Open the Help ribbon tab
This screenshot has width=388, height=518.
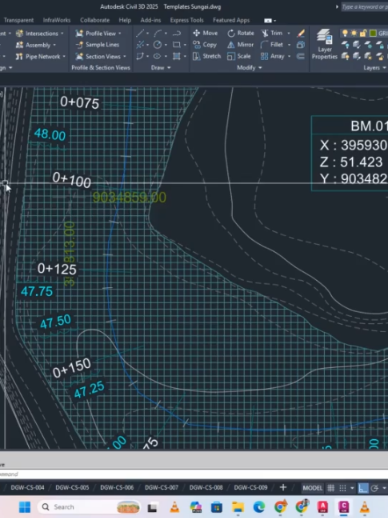[125, 20]
